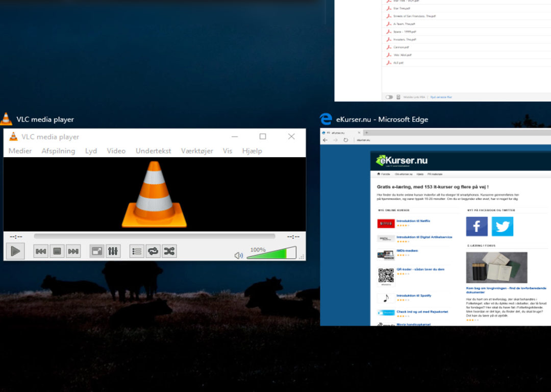Image resolution: width=551 pixels, height=392 pixels.
Task: Open the Hjælp menu in VLC
Action: 252,151
